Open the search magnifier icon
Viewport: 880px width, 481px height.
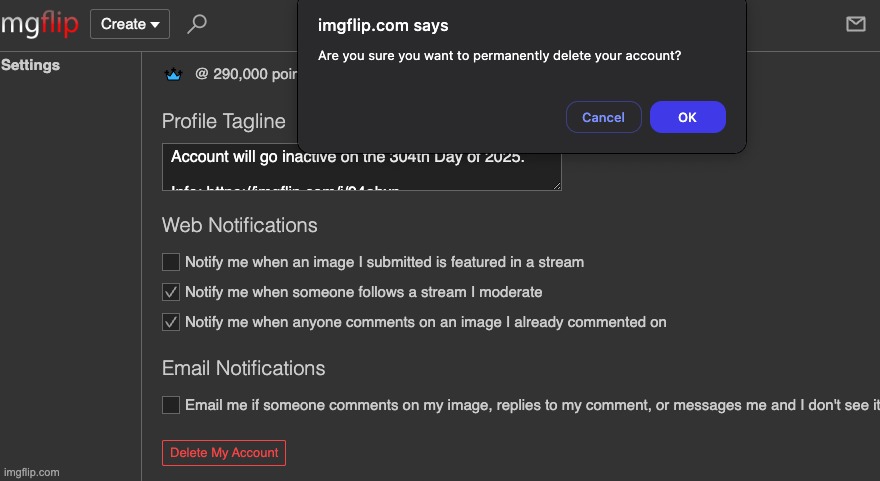(197, 24)
